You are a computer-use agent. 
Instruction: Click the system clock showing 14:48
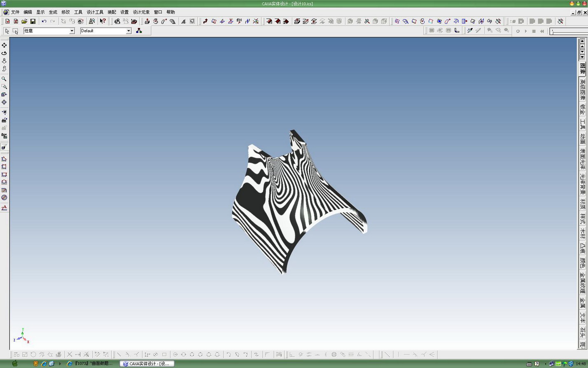click(581, 364)
